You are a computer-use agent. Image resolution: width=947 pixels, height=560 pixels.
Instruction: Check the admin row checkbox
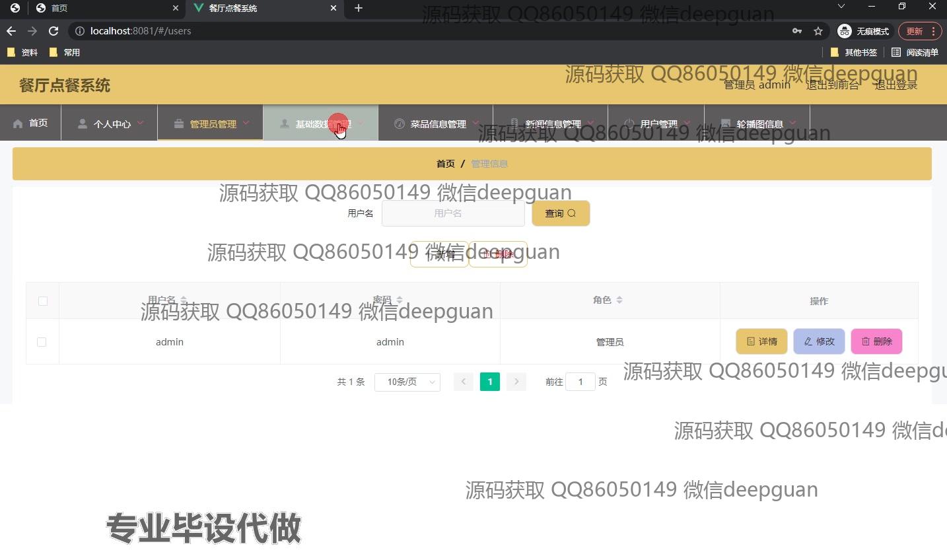click(x=42, y=342)
